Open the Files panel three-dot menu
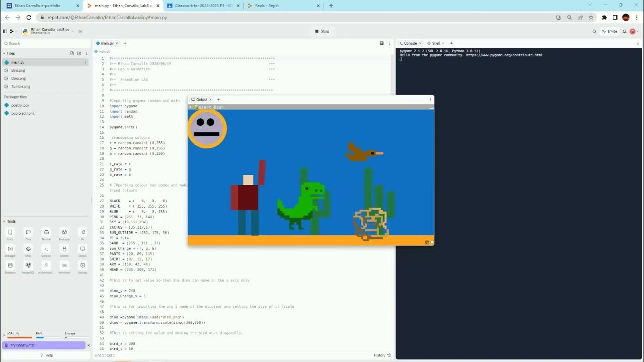 point(86,53)
